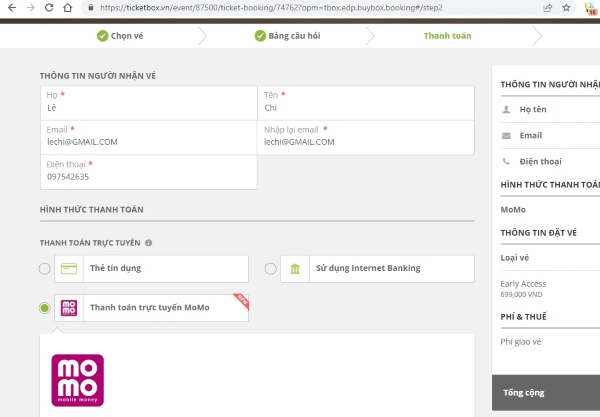The height and width of the screenshot is (417, 600).
Task: Click the large MoMo mobile money logo
Action: click(x=77, y=380)
